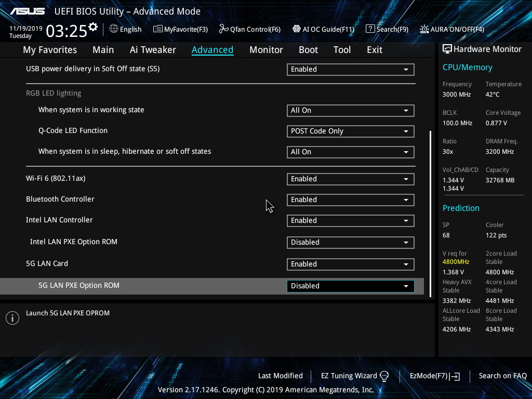The width and height of the screenshot is (532, 399).
Task: Click the Hardware Monitor display icon
Action: pos(447,49)
